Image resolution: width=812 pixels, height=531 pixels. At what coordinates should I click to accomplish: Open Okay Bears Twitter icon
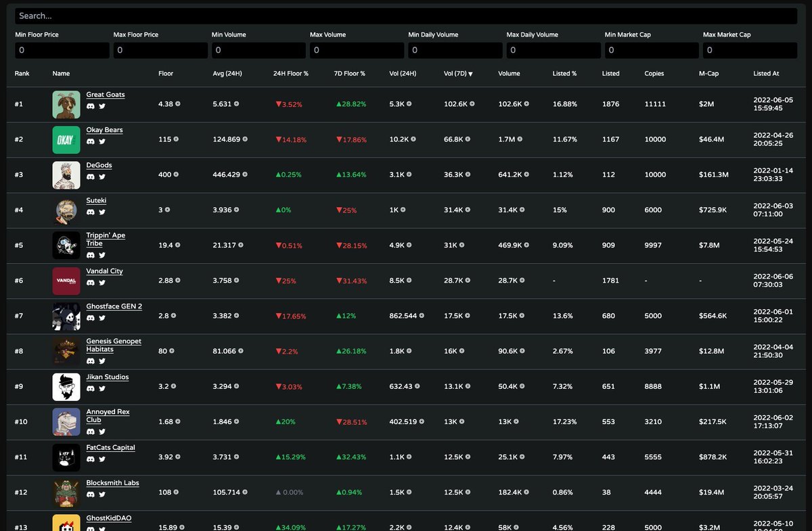click(x=102, y=141)
